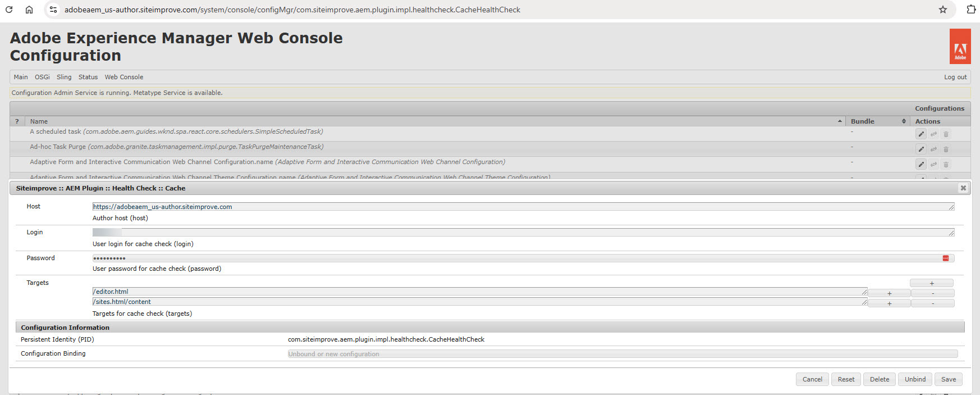Viewport: 980px width, 395px height.
Task: Click the Configuration Binding field
Action: coord(622,354)
